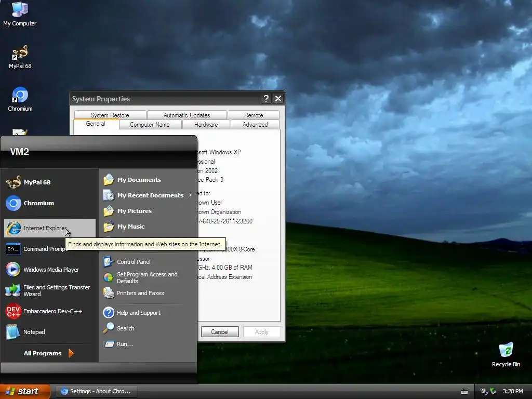
Task: Click the taskbar keyboard icon
Action: coord(464,392)
